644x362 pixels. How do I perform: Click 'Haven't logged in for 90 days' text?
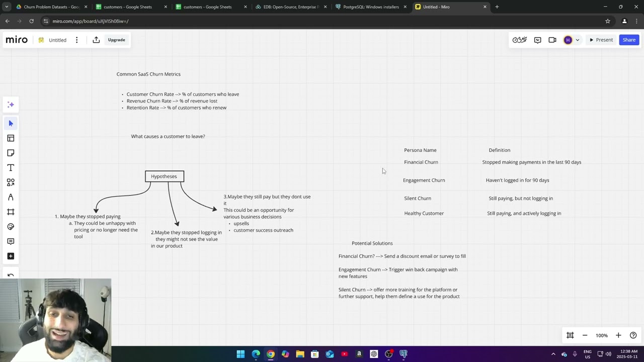pyautogui.click(x=518, y=180)
